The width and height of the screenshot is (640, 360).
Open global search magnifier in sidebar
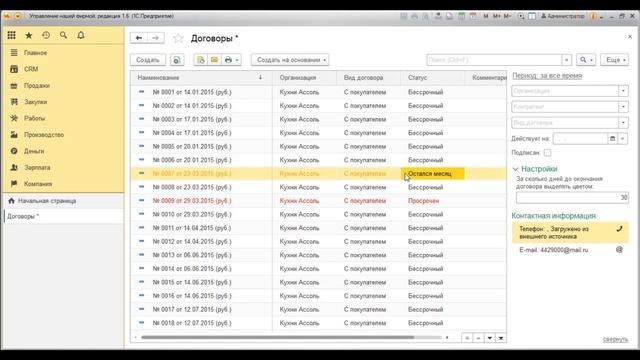63,36
